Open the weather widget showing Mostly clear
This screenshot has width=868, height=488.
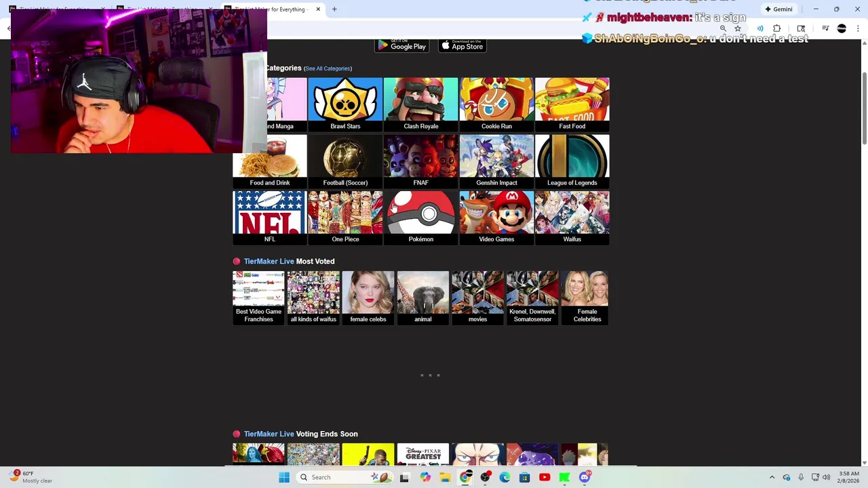[31, 477]
